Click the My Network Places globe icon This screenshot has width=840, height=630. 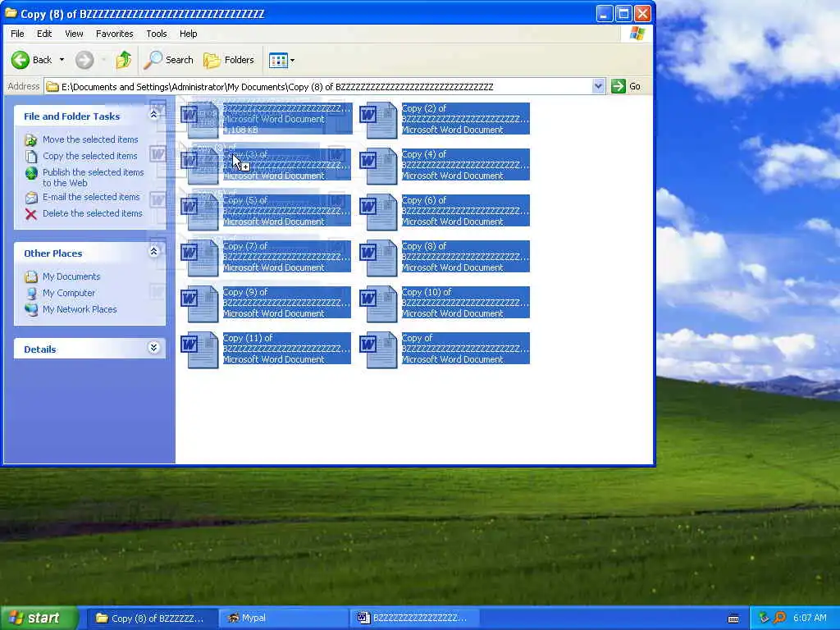(31, 309)
